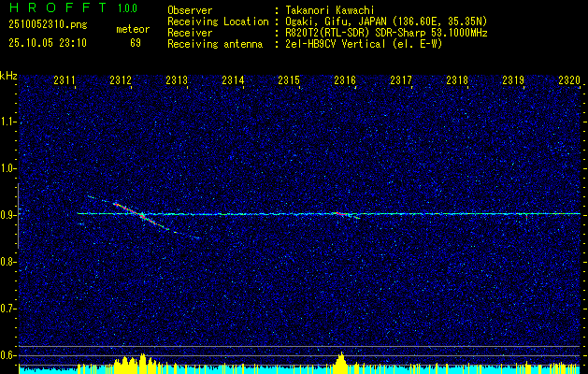Click the 0.8 frequency axis label
This screenshot has width=588, height=374.
8,262
